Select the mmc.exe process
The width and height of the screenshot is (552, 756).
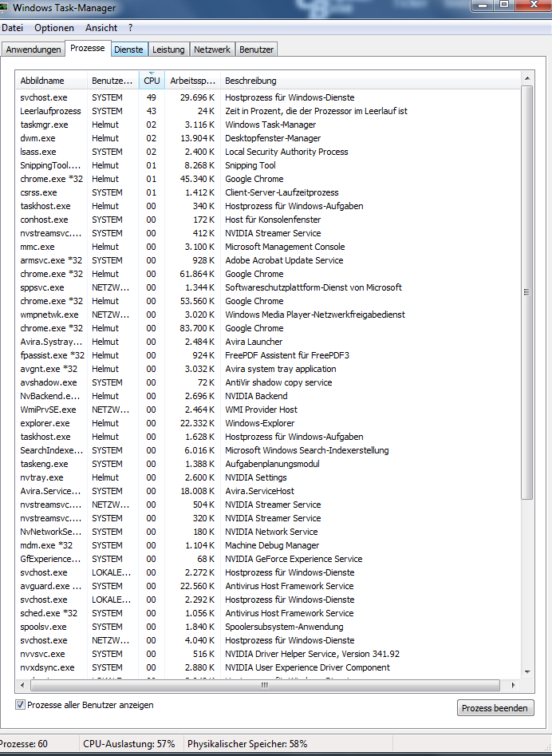(x=268, y=247)
